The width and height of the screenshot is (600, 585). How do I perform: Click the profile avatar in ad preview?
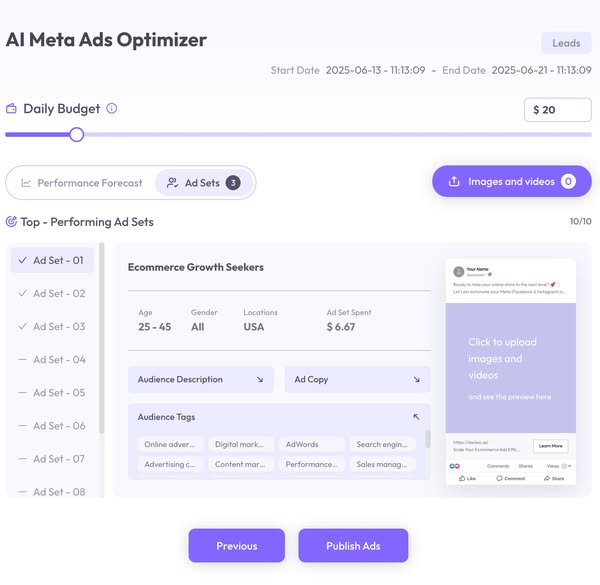coord(458,271)
